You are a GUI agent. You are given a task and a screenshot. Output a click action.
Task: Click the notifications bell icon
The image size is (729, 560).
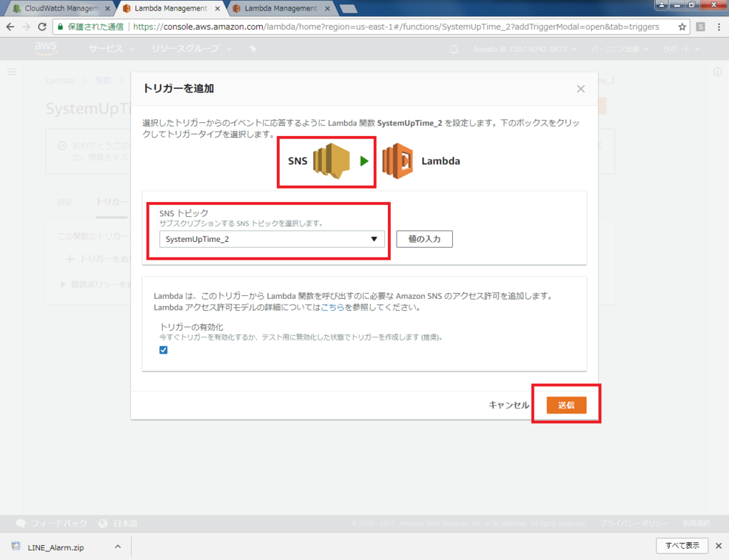click(453, 49)
